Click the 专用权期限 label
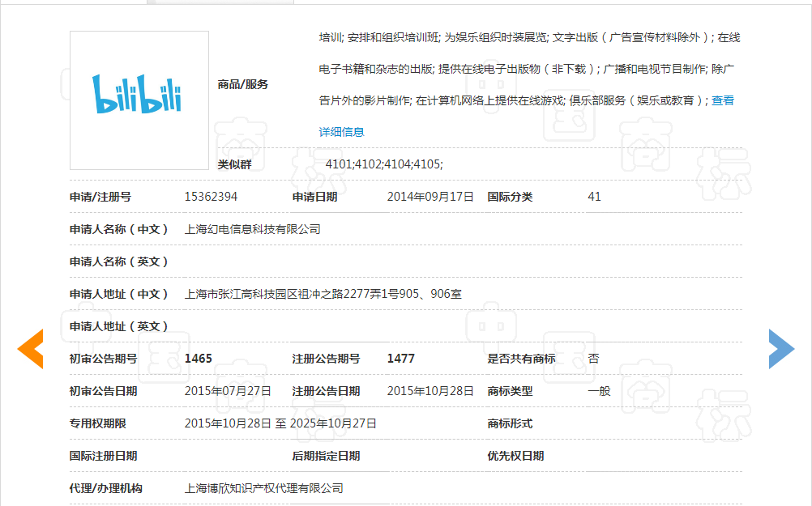 [x=97, y=423]
